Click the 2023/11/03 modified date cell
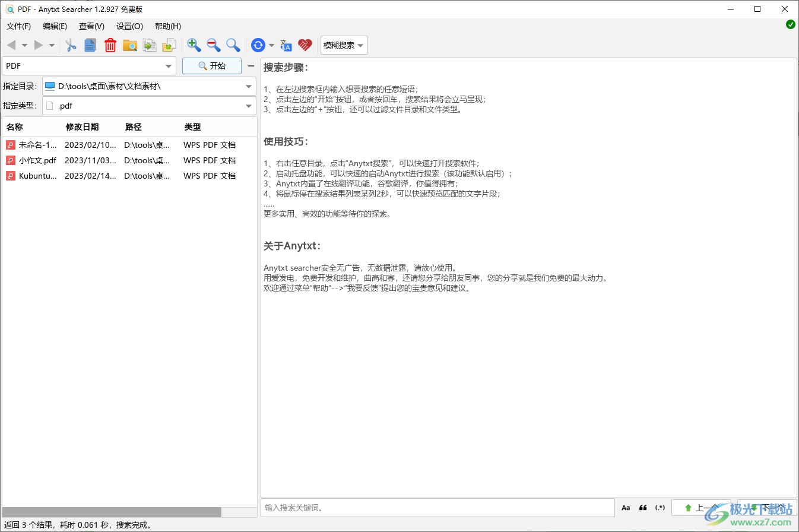The width and height of the screenshot is (799, 532). 90,160
